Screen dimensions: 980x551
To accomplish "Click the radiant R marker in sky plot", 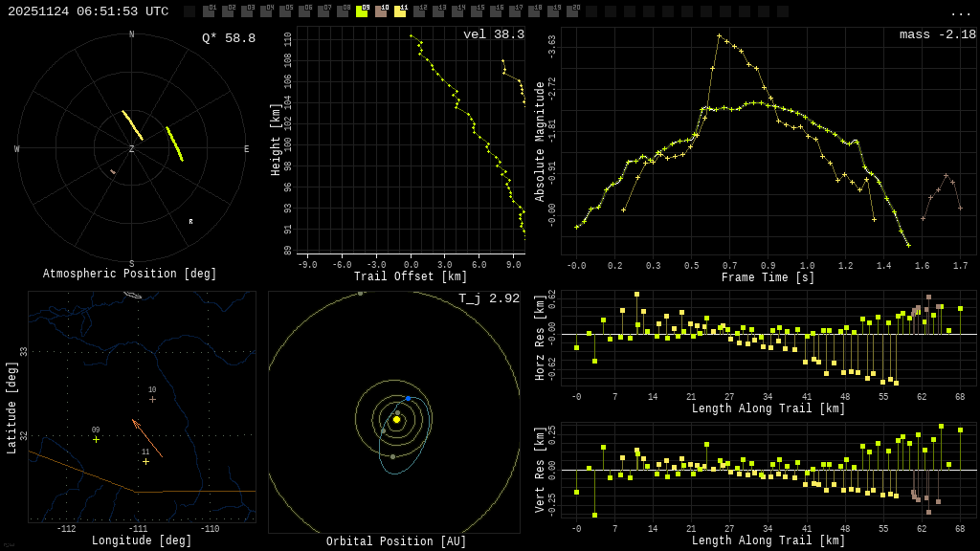I will pyautogui.click(x=190, y=222).
